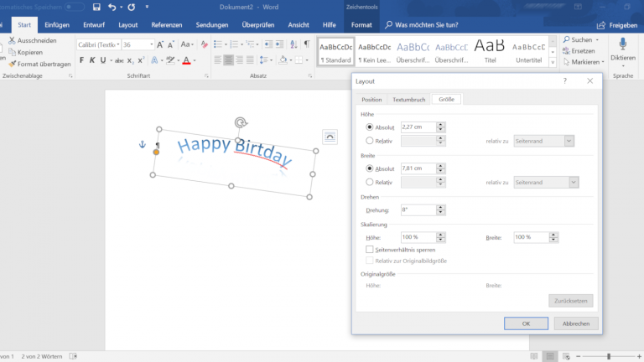This screenshot has width=644, height=362.
Task: Click the pilcrow show formatting marks icon
Action: (x=306, y=44)
